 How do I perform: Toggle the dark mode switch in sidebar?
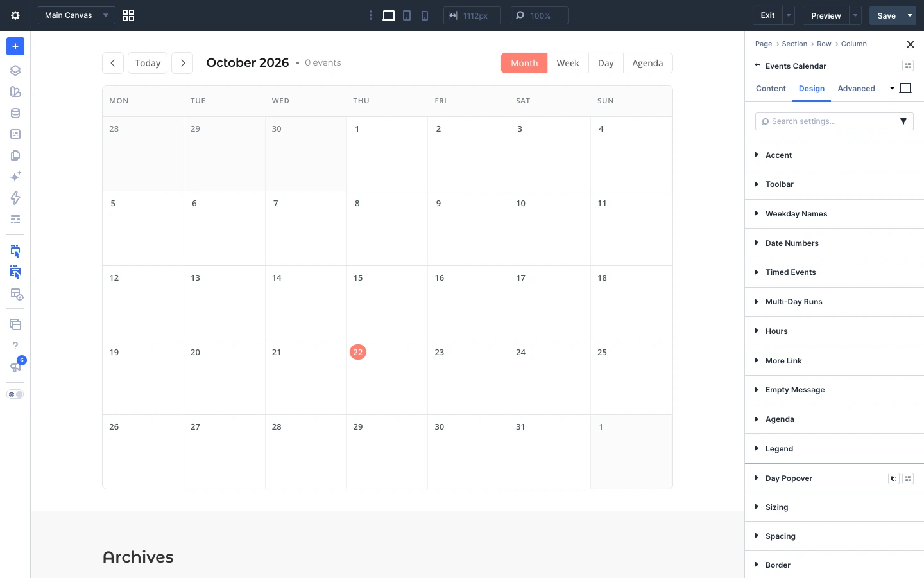click(15, 394)
